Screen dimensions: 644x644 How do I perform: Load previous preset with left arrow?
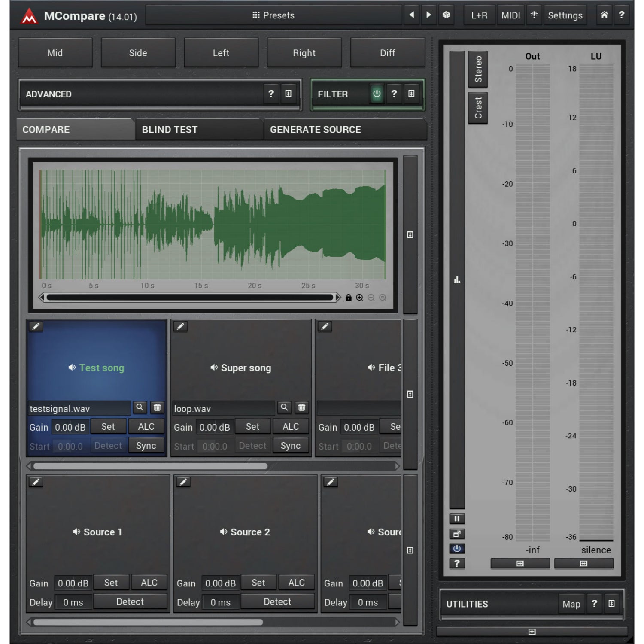(411, 15)
